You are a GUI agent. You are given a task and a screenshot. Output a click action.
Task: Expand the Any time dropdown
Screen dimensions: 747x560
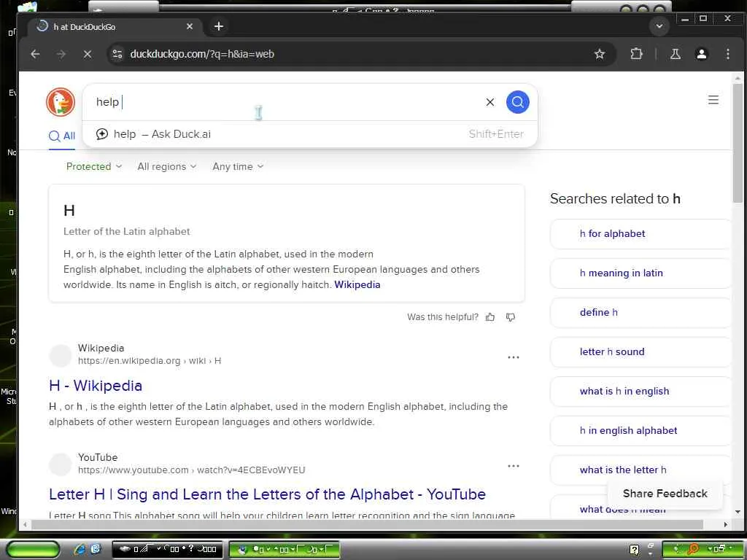pos(238,167)
